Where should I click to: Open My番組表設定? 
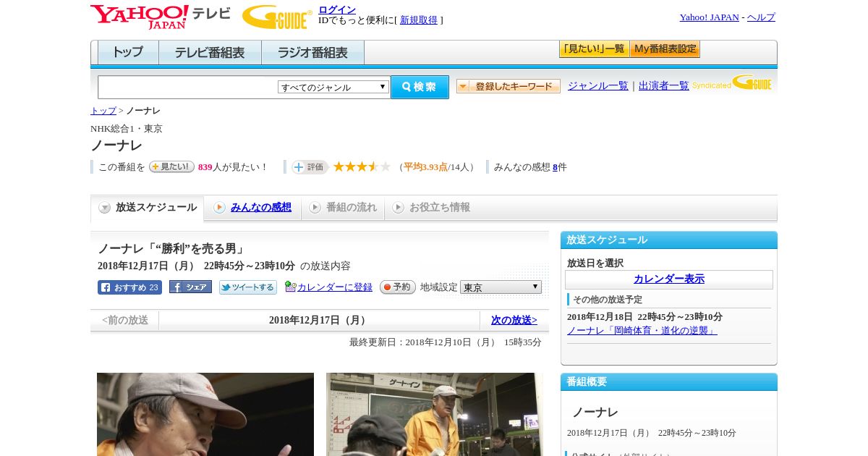665,49
